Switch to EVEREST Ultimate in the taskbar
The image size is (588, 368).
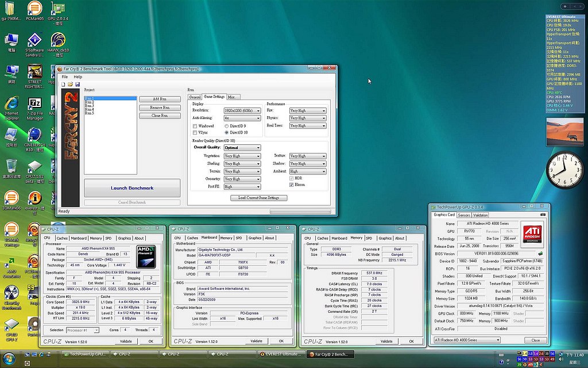point(281,354)
